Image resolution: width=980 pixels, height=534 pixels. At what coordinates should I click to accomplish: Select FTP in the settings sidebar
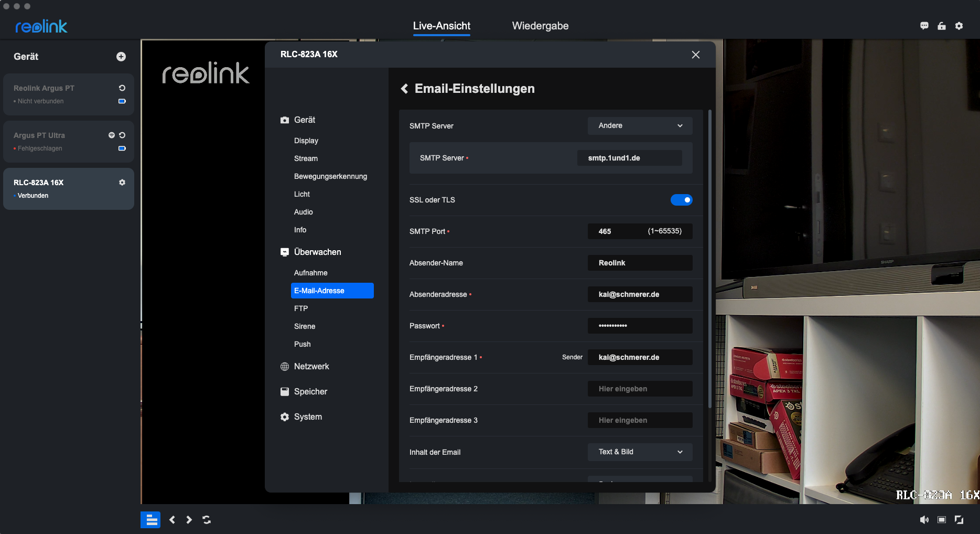pyautogui.click(x=301, y=308)
